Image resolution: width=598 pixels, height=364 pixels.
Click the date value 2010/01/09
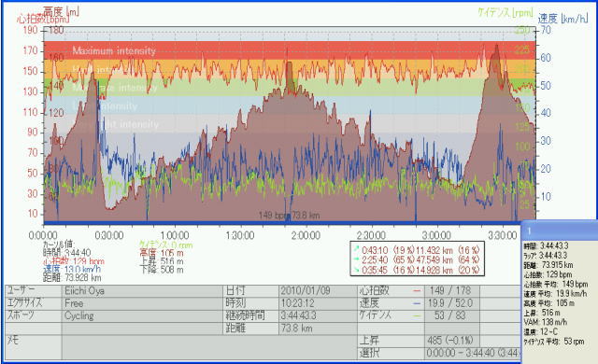click(x=306, y=291)
